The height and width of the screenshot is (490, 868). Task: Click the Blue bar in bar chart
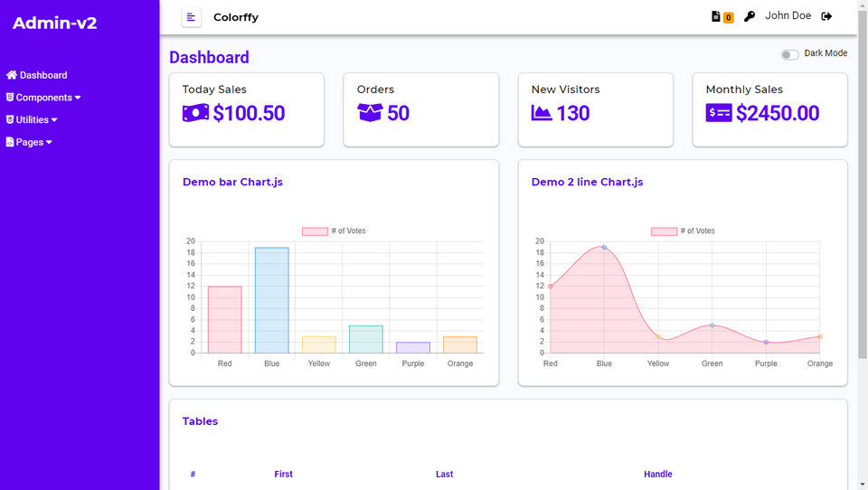(x=272, y=300)
